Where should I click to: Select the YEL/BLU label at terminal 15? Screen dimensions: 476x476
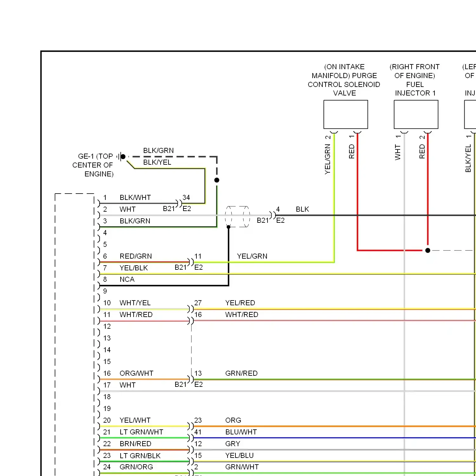(x=240, y=455)
